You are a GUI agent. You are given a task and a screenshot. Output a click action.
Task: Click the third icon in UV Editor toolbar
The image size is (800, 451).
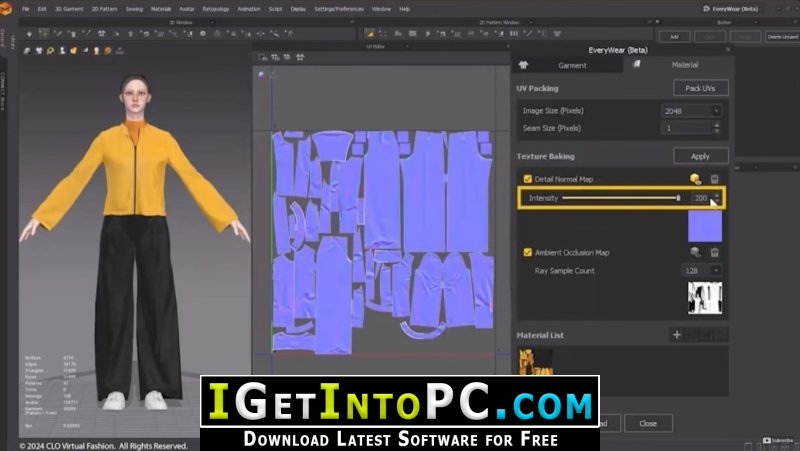(x=287, y=57)
